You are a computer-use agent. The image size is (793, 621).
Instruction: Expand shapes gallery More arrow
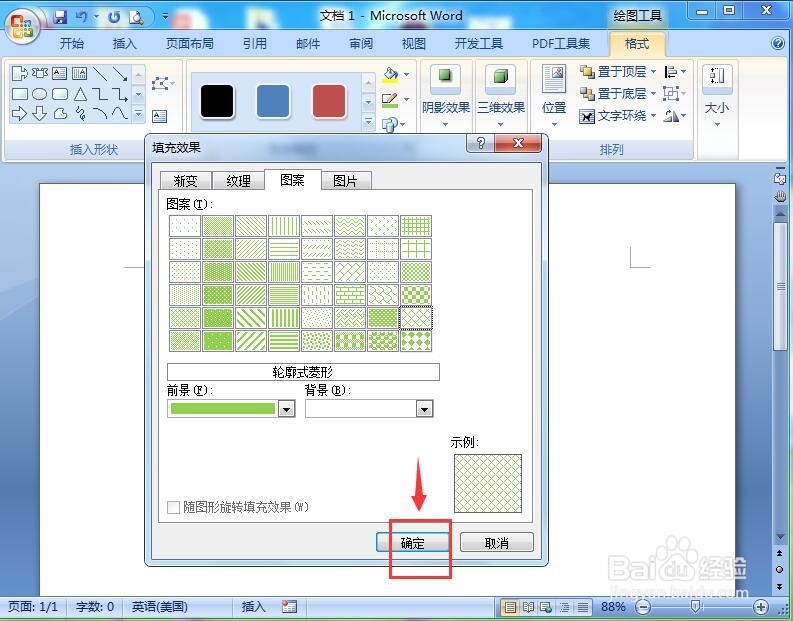pos(139,114)
